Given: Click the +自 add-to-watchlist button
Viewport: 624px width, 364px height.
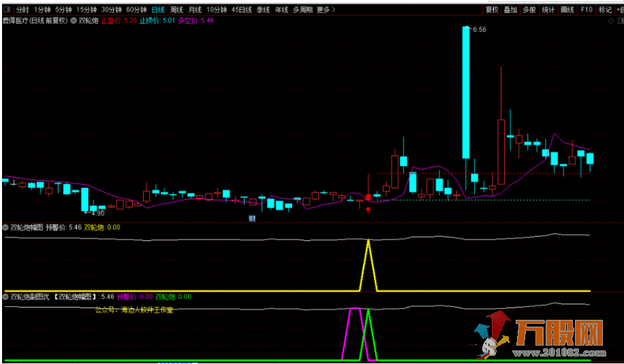Looking at the screenshot, I should pyautogui.click(x=620, y=10).
